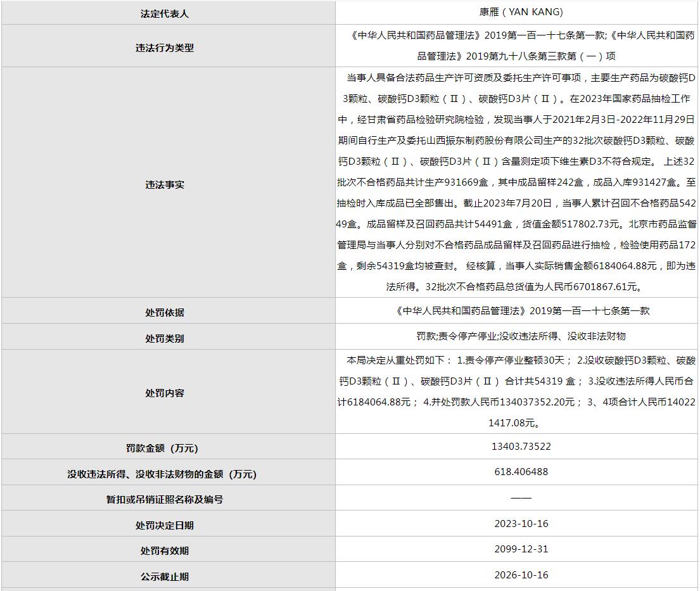The width and height of the screenshot is (700, 591).
Task: Click the 违法行为类型 label cell
Action: click(x=169, y=46)
